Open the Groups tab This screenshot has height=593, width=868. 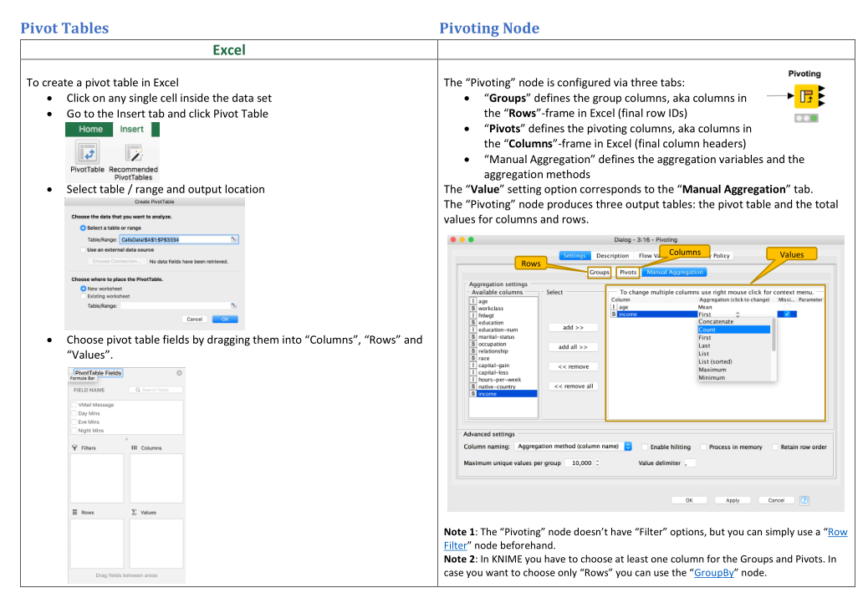pyautogui.click(x=599, y=272)
